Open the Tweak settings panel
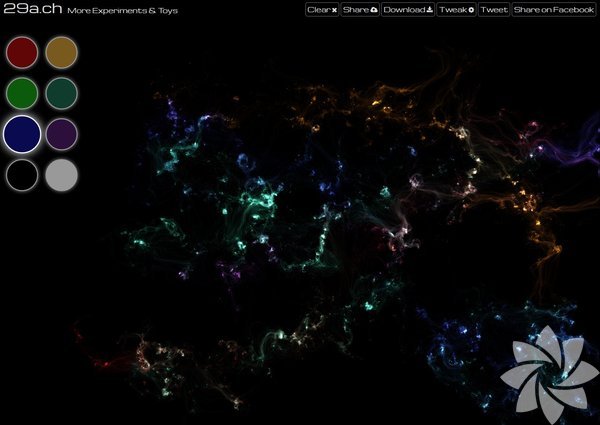The height and width of the screenshot is (425, 600). tap(455, 10)
